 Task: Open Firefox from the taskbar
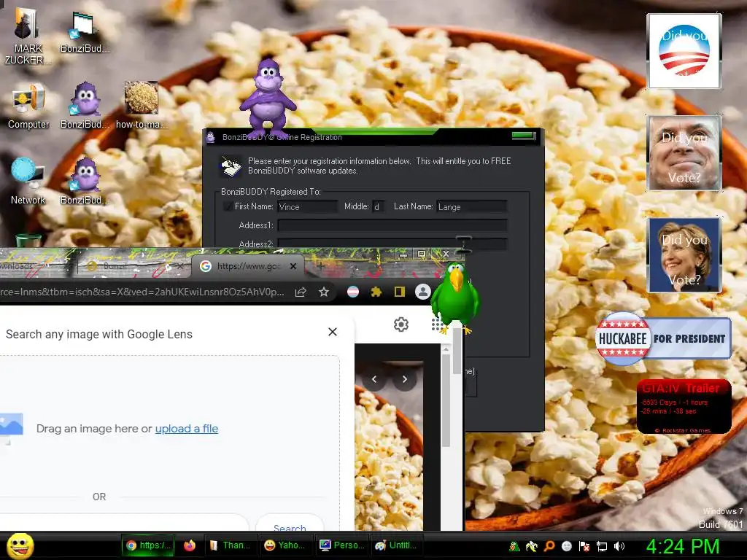pyautogui.click(x=190, y=545)
